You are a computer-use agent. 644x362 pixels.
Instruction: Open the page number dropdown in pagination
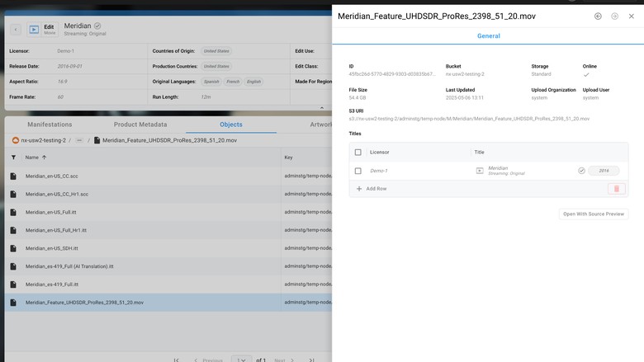[x=241, y=360]
